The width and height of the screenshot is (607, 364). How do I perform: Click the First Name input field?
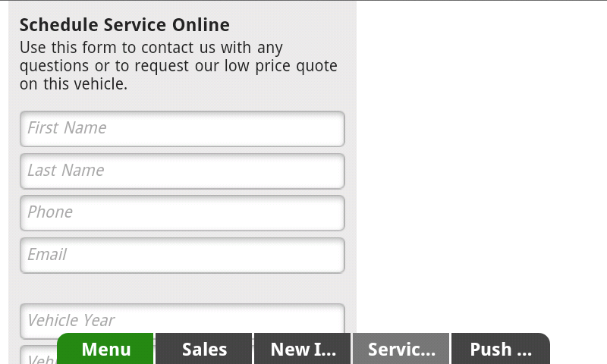click(182, 129)
